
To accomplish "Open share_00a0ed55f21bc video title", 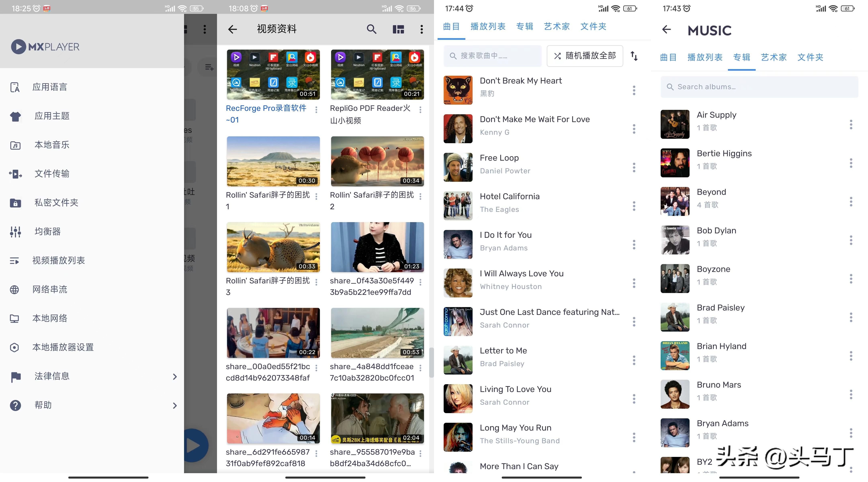I will (268, 372).
